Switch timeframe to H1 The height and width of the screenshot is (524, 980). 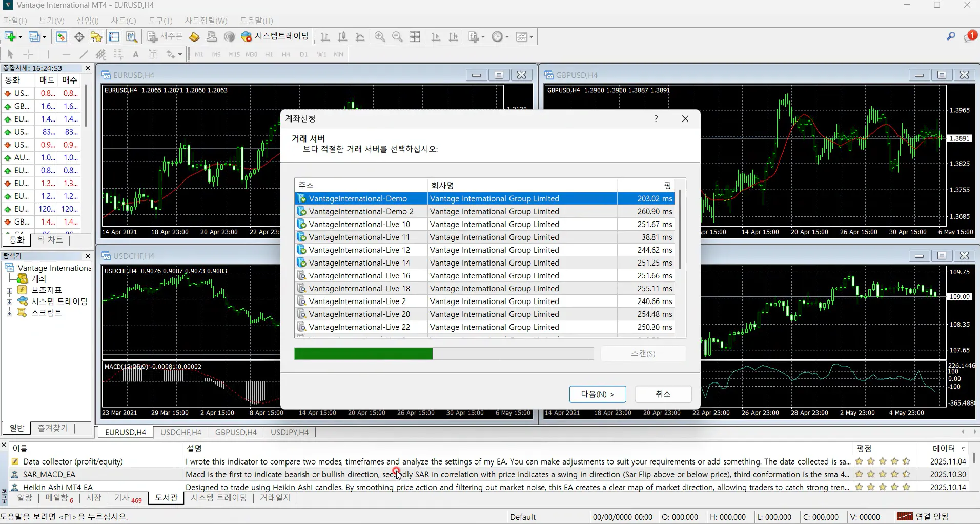[269, 54]
